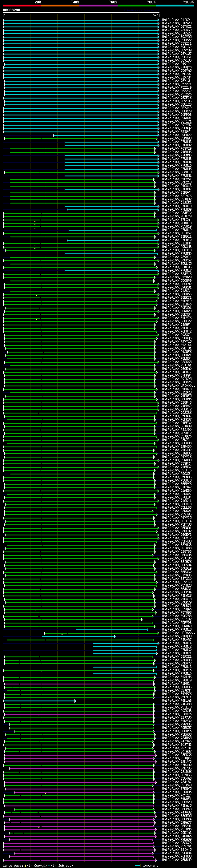This screenshot has width=197, height=868.
Task: Select label UniRef100_B4VP76
Action: 176,694
